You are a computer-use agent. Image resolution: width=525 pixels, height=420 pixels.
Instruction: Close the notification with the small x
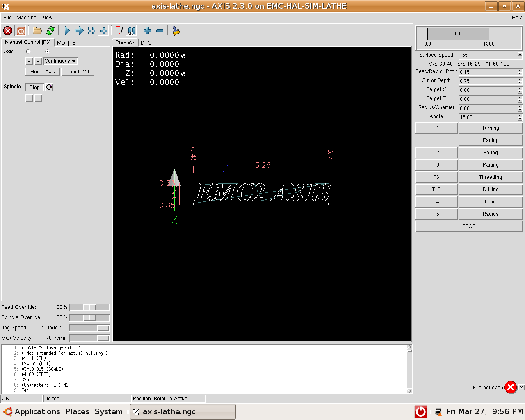(521, 388)
